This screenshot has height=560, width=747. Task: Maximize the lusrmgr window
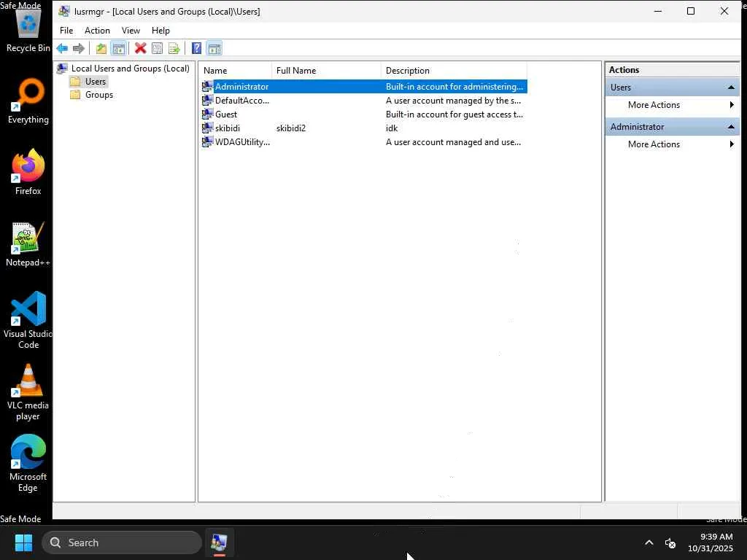(x=691, y=11)
